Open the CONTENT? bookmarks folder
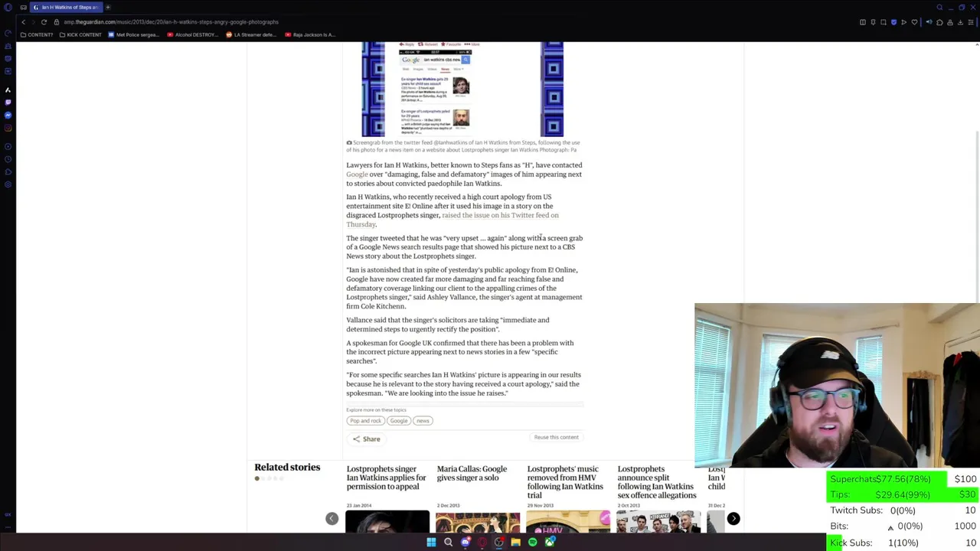The image size is (980, 551). [37, 34]
